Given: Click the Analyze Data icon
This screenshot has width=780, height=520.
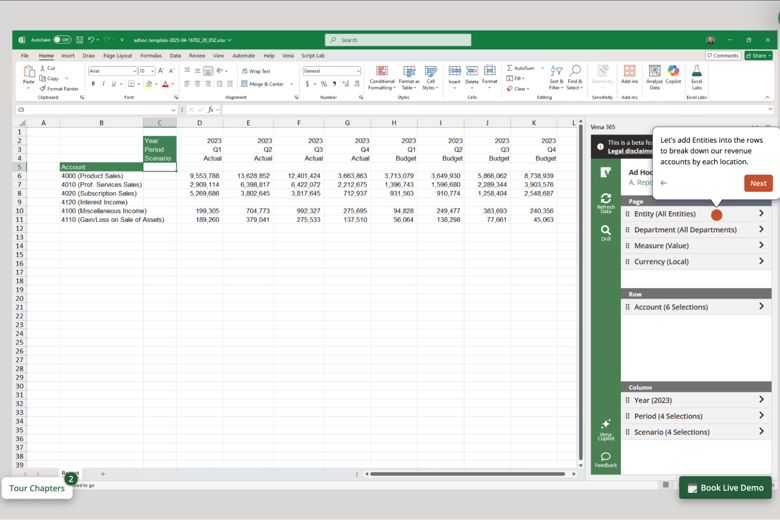Looking at the screenshot, I should coord(655,71).
